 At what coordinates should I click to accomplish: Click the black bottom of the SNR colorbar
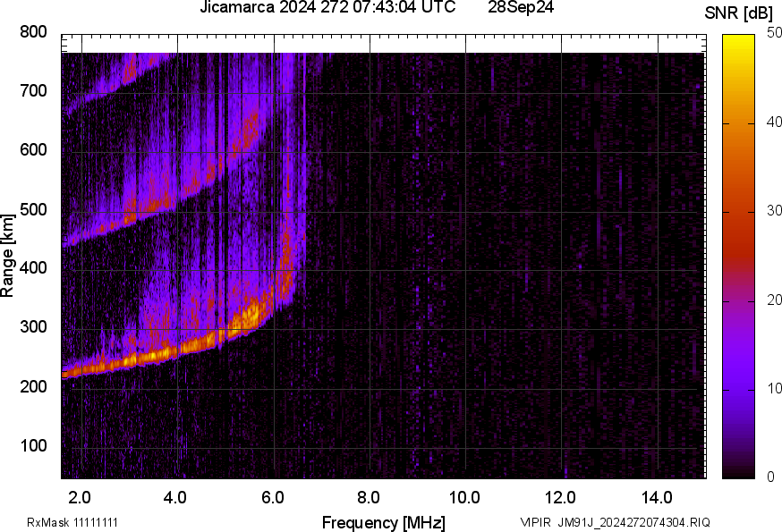(738, 472)
